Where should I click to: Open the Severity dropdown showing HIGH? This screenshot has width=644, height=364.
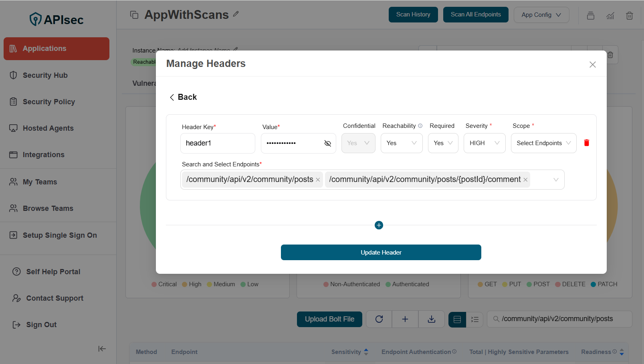click(484, 143)
